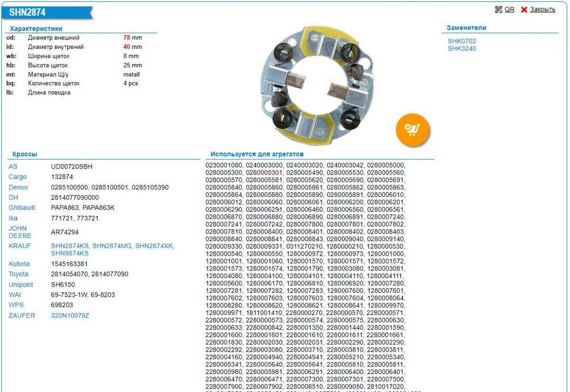This screenshot has width=570, height=392.
Task: Open the Kubota brand link
Action: (19, 263)
